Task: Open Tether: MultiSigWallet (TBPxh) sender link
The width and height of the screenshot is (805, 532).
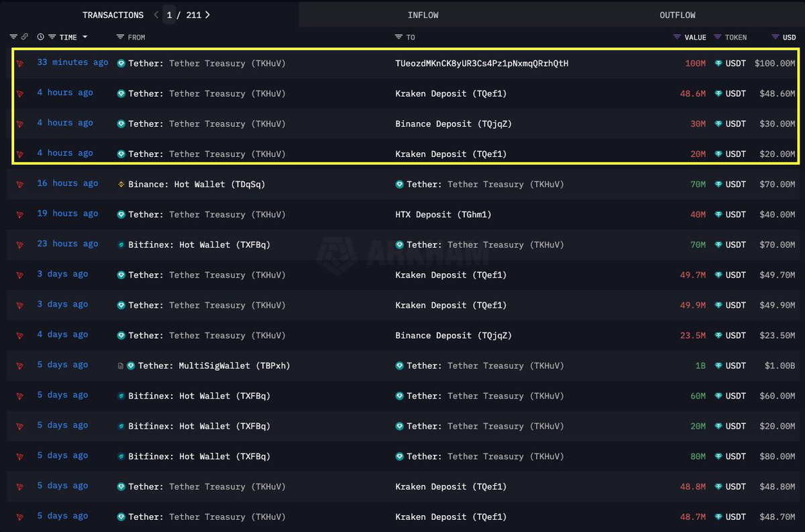Action: click(x=214, y=366)
